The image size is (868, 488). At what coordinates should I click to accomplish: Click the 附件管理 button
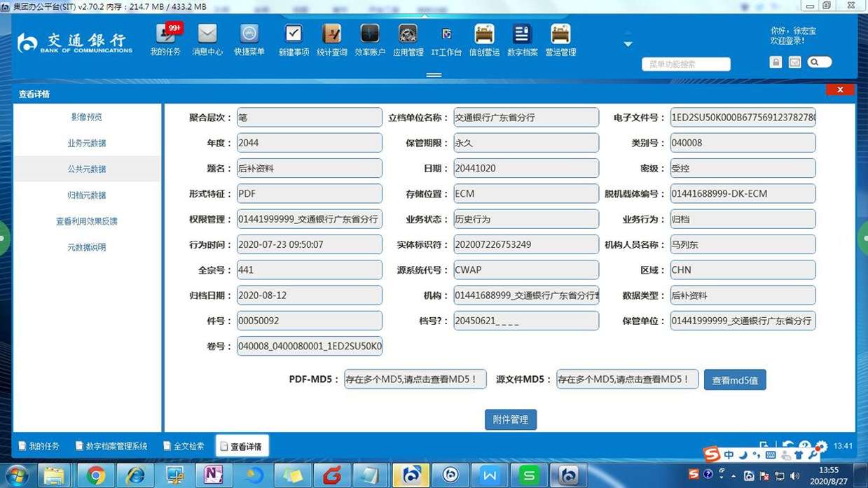tap(510, 419)
